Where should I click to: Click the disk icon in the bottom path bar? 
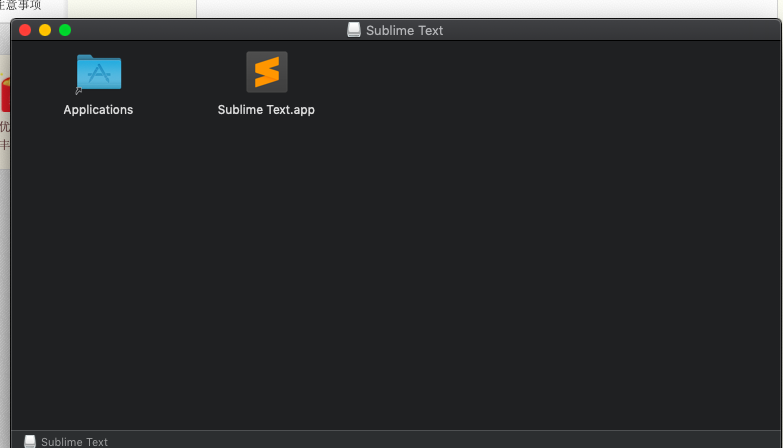30,442
